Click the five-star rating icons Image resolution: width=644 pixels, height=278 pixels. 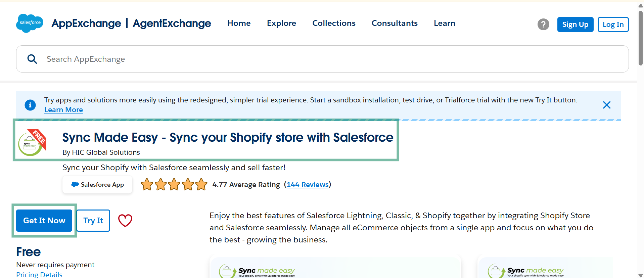tap(174, 185)
